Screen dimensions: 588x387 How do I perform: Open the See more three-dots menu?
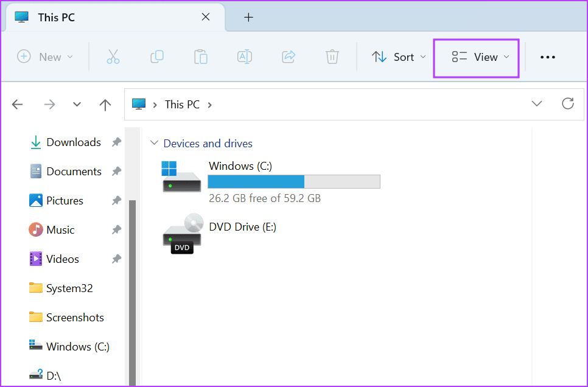[x=547, y=57]
